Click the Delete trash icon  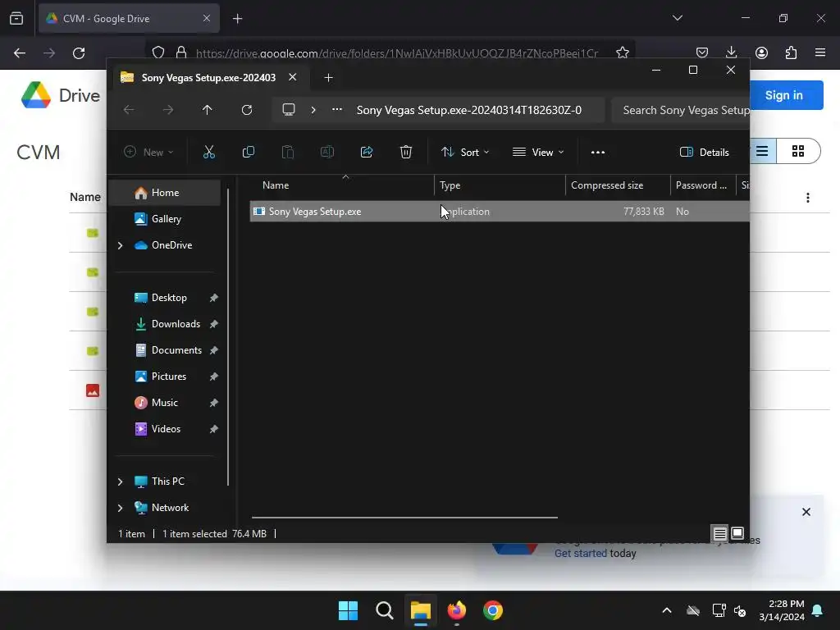406,152
